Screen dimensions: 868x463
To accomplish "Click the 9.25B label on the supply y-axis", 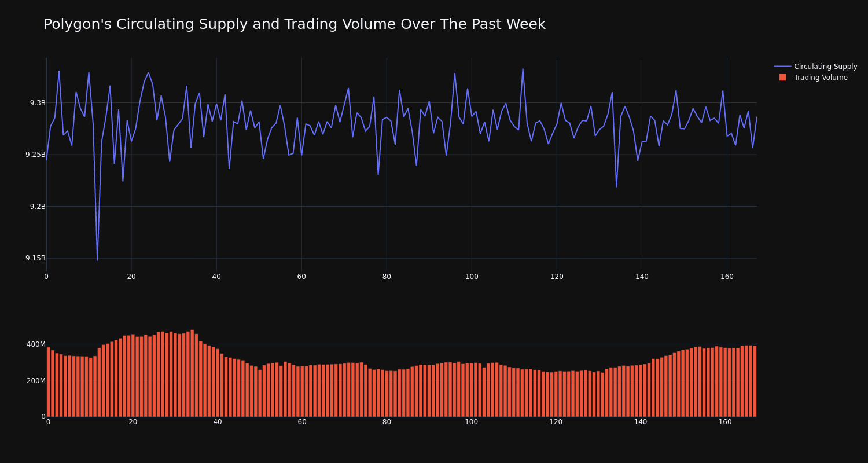I will click(35, 155).
